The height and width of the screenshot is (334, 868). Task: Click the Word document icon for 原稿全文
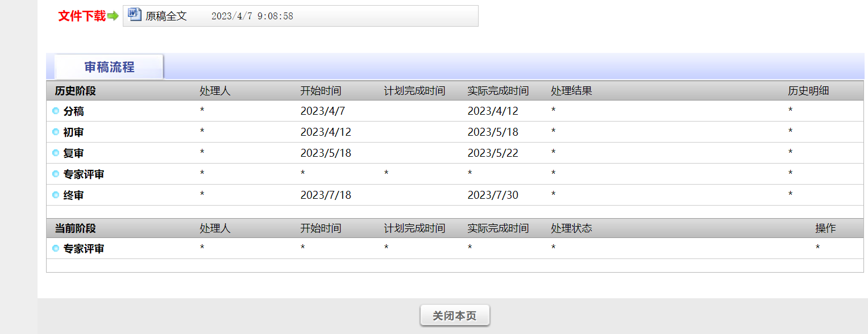(135, 15)
